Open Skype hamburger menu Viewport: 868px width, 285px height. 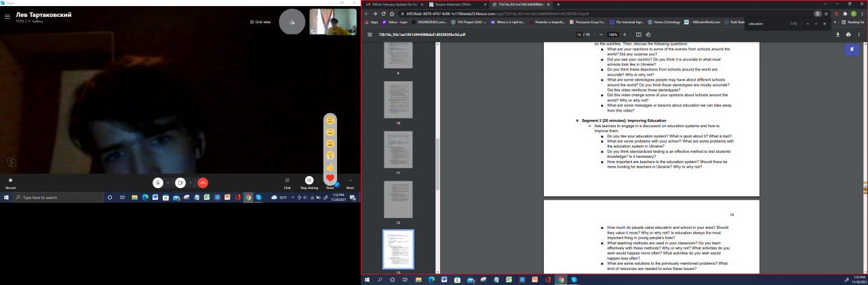pos(7,17)
